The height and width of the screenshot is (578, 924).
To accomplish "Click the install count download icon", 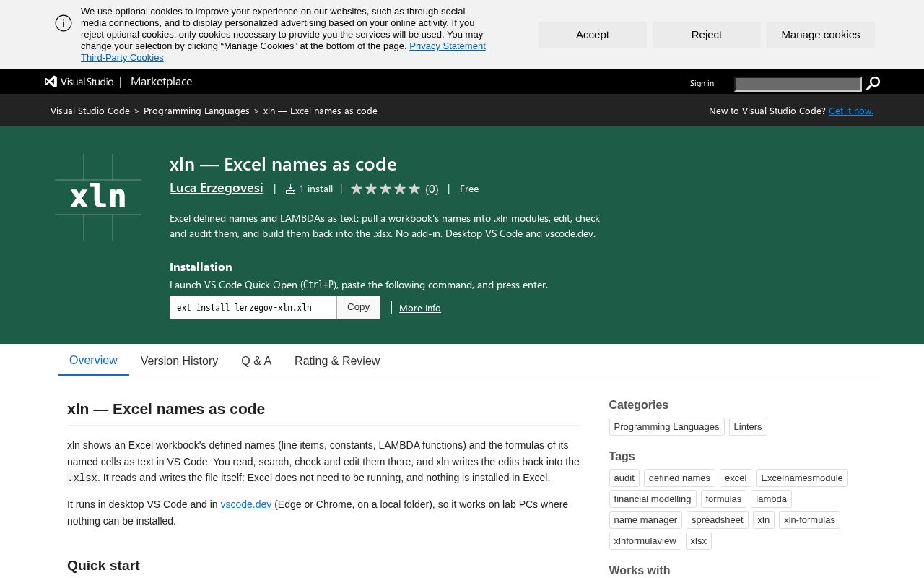I will click(290, 189).
